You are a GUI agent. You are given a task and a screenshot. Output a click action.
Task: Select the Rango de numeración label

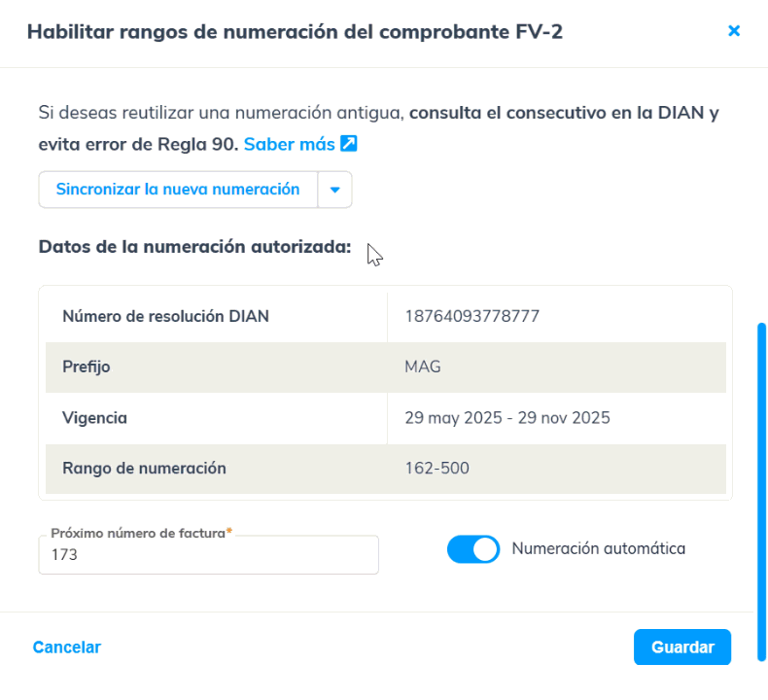tap(144, 469)
